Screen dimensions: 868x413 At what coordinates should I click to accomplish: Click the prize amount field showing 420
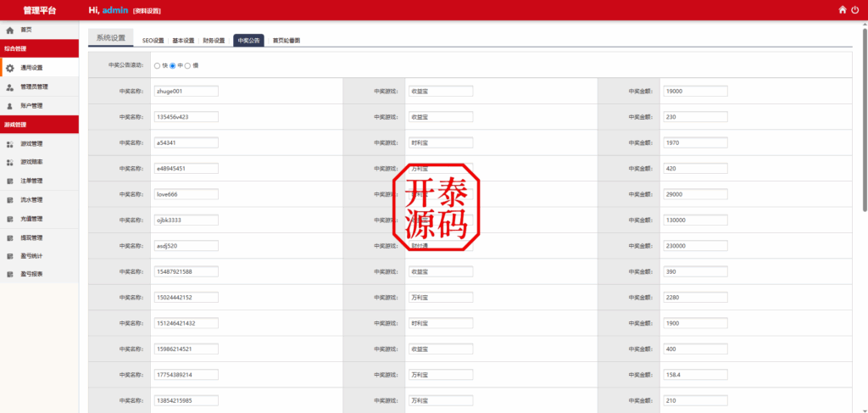tap(695, 168)
